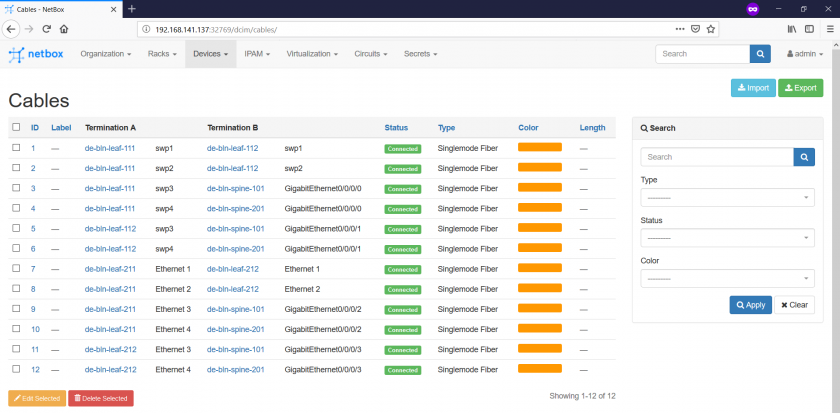840x413 pixels.
Task: Click the netbox logo
Action: coord(36,54)
